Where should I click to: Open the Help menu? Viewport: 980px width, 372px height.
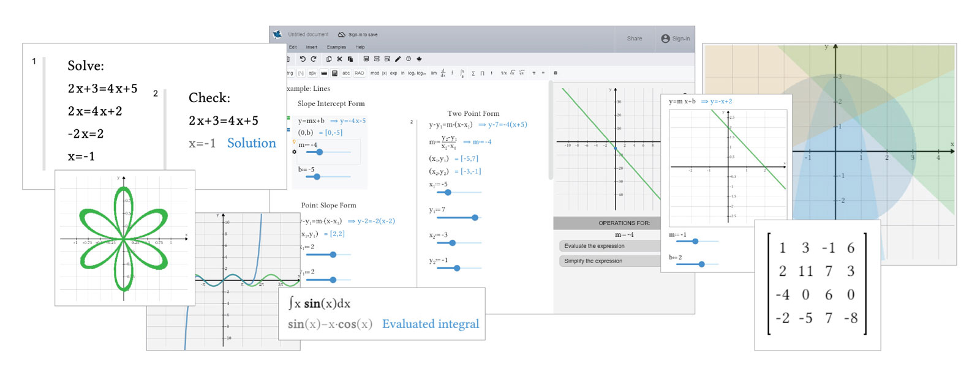[360, 47]
